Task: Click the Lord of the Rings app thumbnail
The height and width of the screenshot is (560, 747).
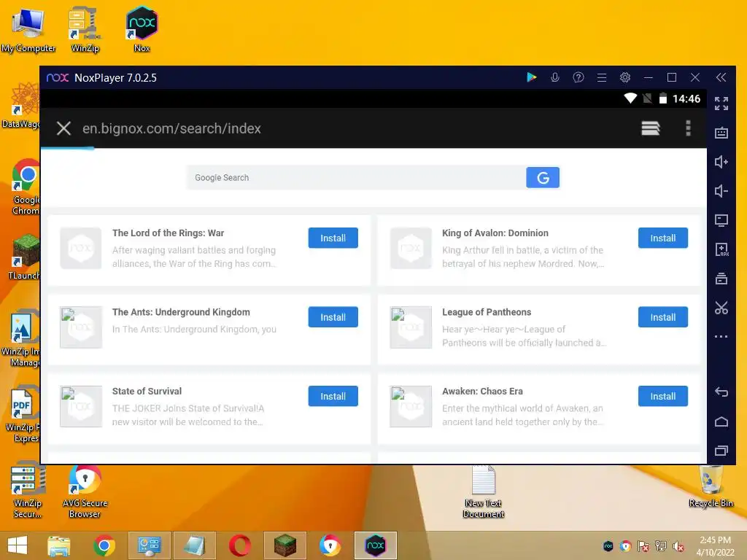Action: click(80, 248)
